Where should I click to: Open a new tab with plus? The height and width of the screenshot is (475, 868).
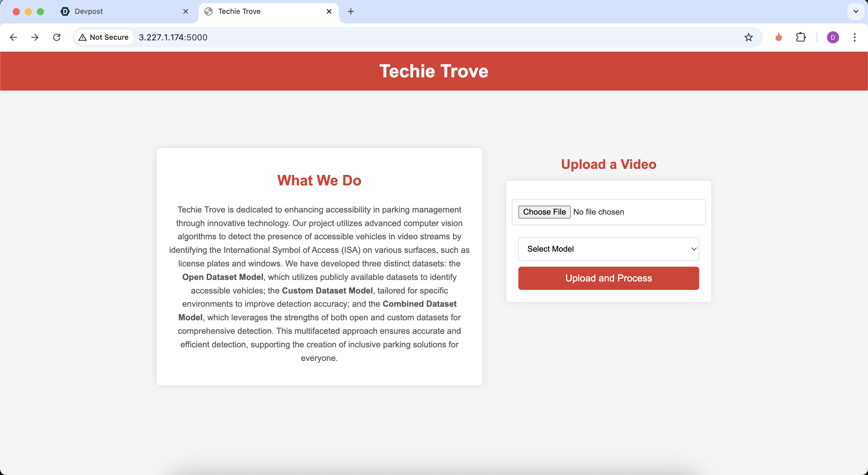pos(351,11)
